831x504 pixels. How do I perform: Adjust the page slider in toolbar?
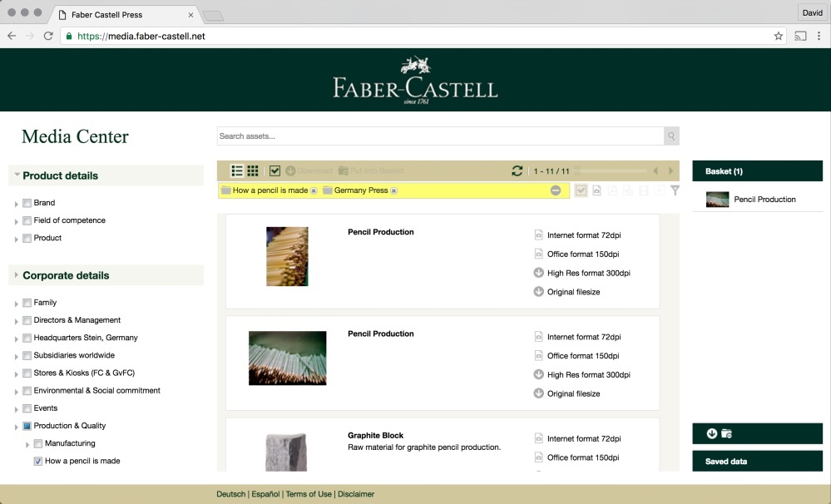pyautogui.click(x=611, y=170)
